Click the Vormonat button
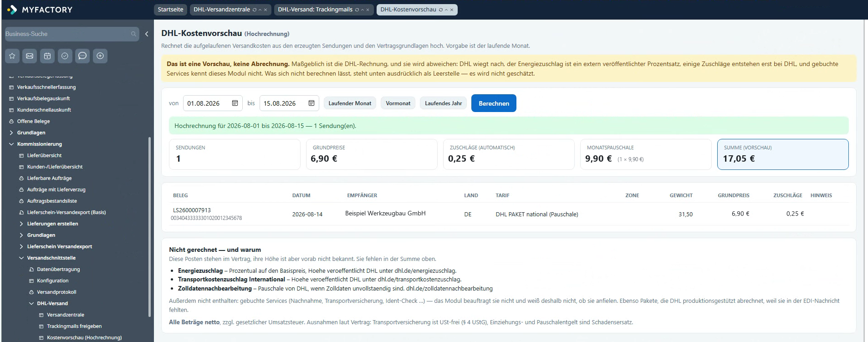The image size is (868, 342). [x=398, y=103]
